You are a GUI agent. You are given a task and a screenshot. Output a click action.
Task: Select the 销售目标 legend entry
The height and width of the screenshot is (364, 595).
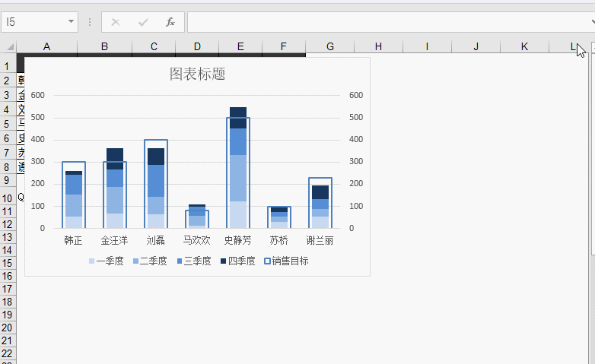click(286, 261)
